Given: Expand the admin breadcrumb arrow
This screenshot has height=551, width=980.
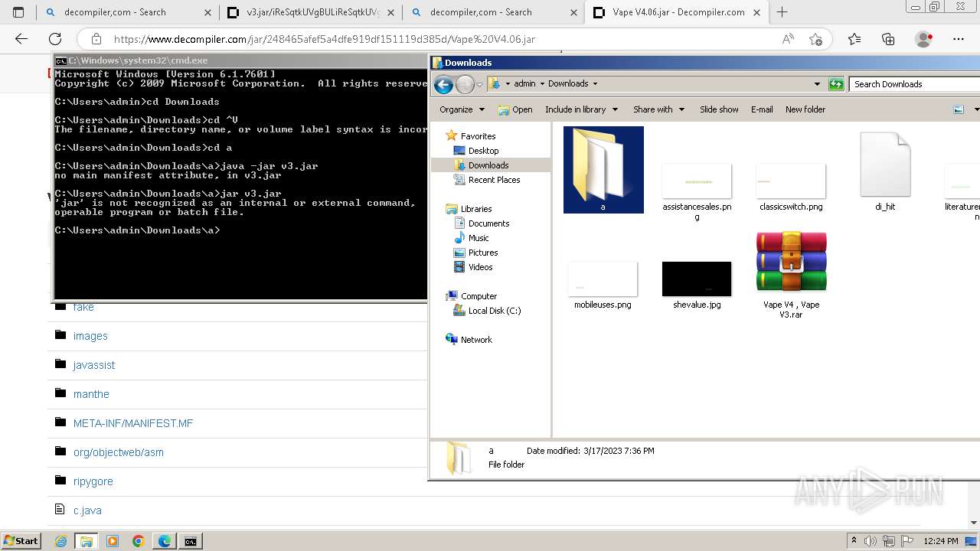Looking at the screenshot, I should 542,84.
